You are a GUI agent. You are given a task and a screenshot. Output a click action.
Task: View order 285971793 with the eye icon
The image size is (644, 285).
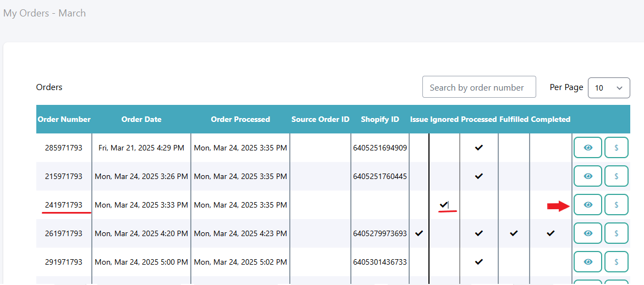point(588,148)
